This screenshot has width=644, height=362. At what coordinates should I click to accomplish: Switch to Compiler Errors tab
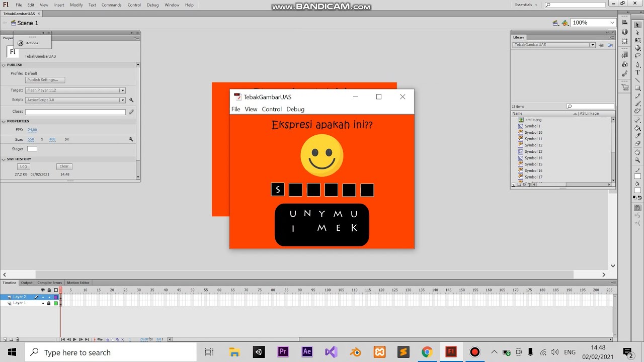pyautogui.click(x=50, y=283)
